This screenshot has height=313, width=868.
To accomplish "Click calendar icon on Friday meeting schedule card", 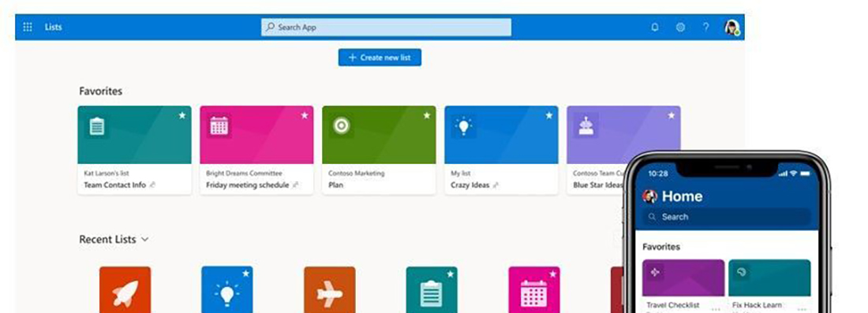I will 219,127.
